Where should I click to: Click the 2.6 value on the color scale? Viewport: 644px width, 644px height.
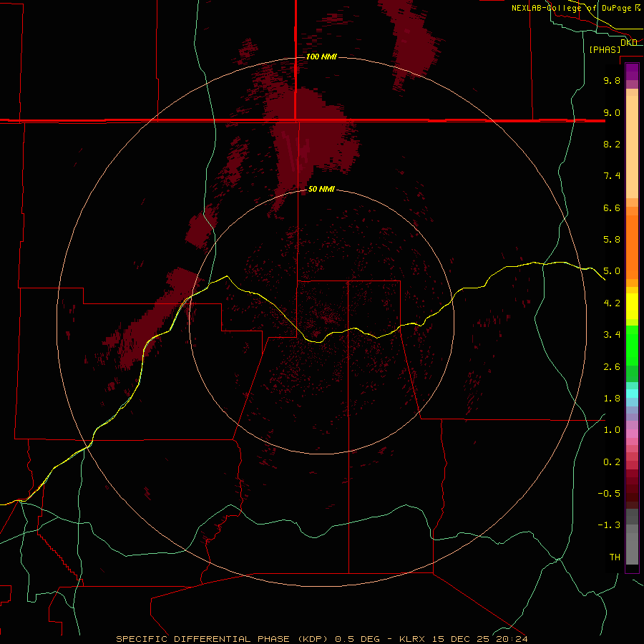(612, 367)
